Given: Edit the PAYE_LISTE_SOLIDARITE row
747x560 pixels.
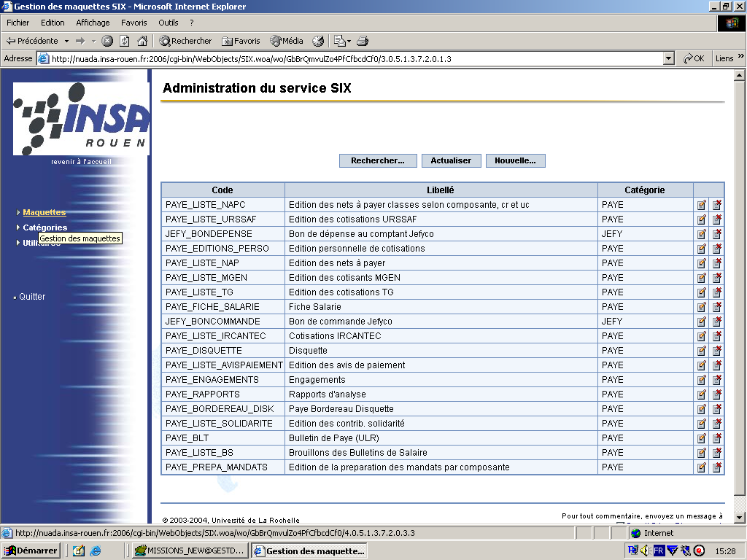Looking at the screenshot, I should 701,424.
